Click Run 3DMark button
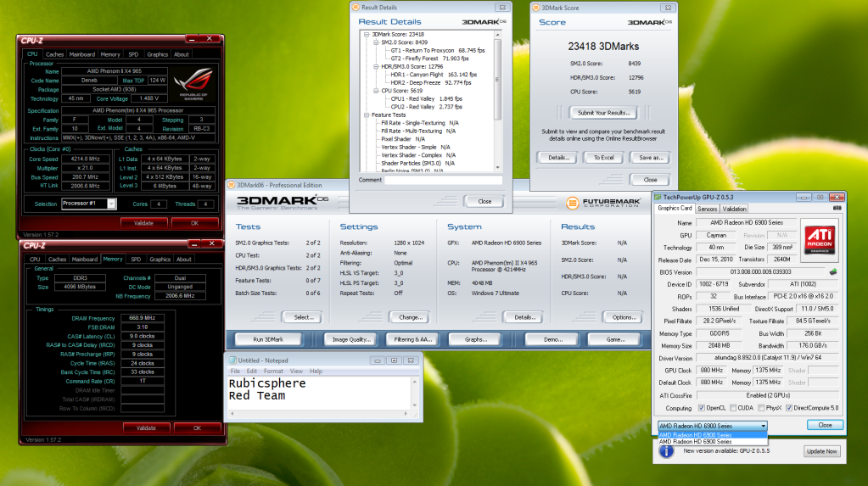The width and height of the screenshot is (868, 486). pos(268,339)
